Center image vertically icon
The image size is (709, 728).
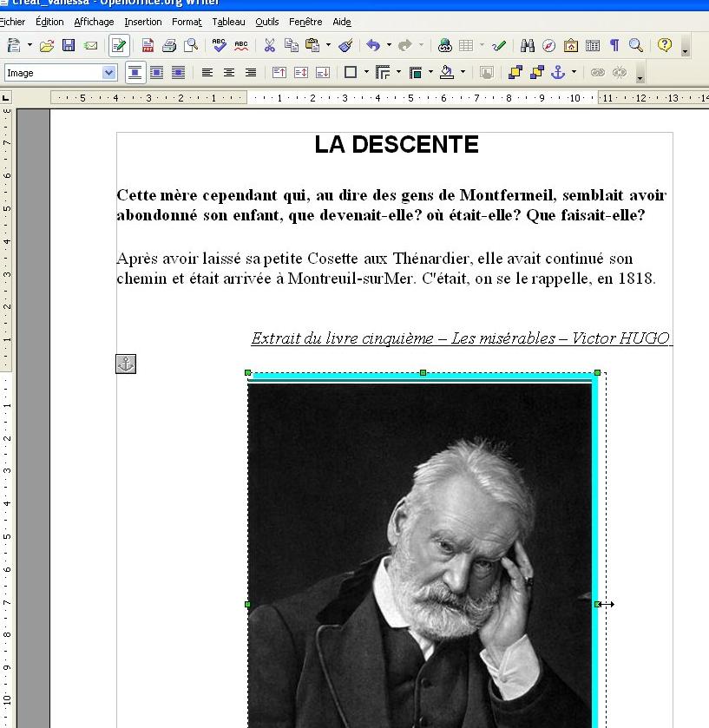(301, 73)
